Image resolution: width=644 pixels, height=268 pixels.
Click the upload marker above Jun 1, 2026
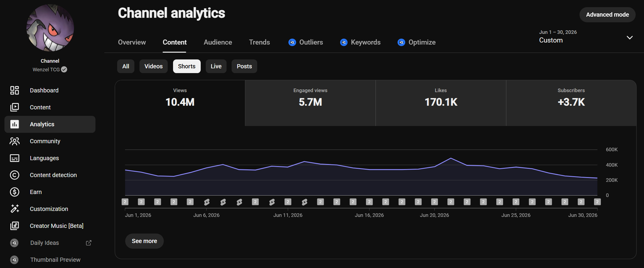point(125,202)
